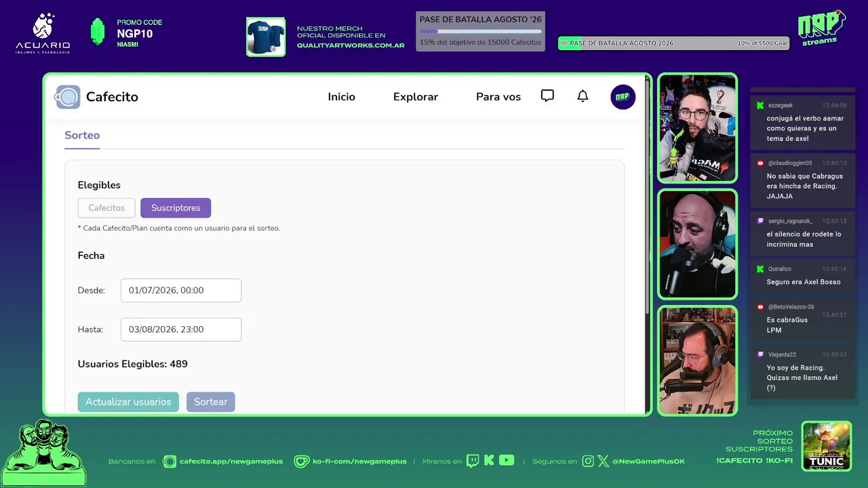Viewport: 868px width, 488px height.
Task: Click the Twitch icon after 'Miranos en'
Action: pos(473,461)
